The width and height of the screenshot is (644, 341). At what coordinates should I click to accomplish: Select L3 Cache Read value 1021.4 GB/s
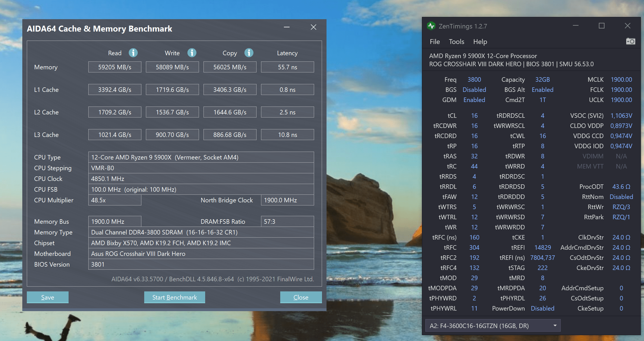coord(115,135)
